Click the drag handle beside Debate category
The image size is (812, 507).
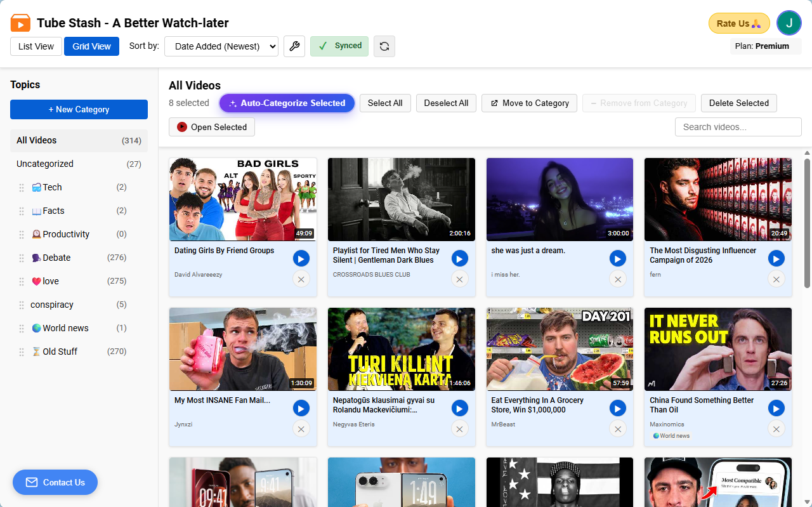pos(22,258)
